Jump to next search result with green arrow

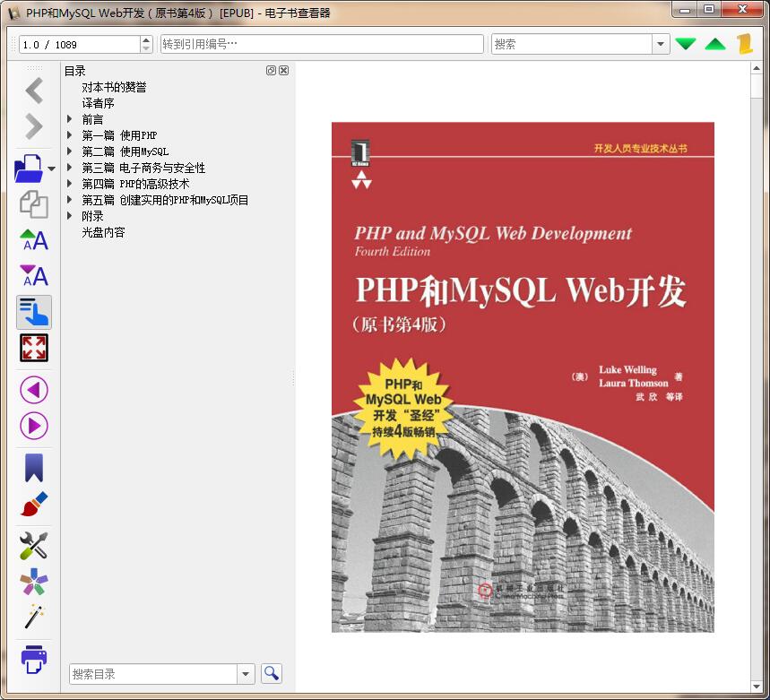tap(686, 42)
